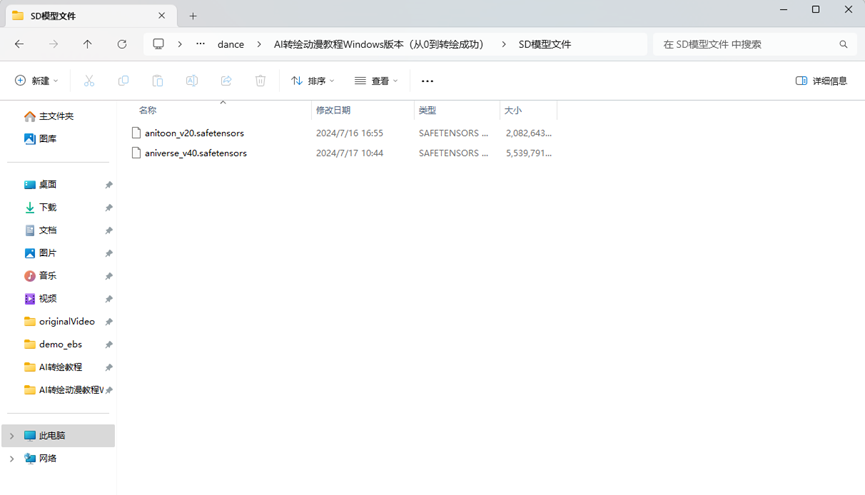Click the pin icon beside originalVideo
This screenshot has height=495, width=865.
109,322
